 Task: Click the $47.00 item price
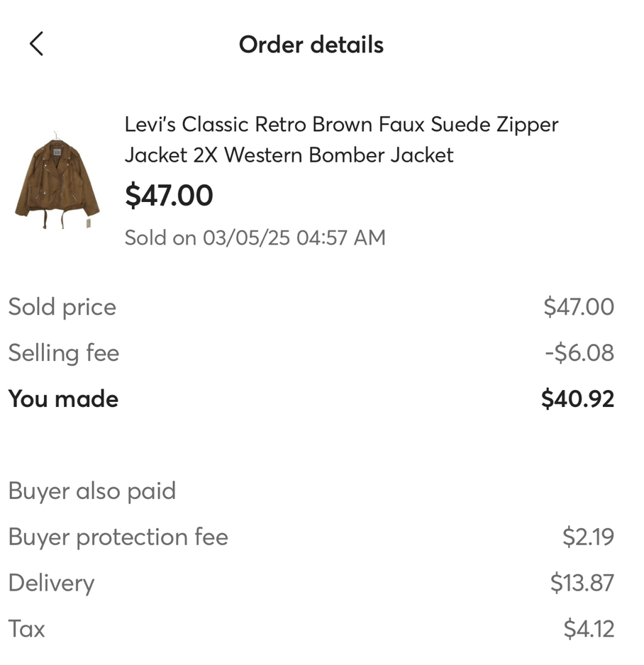pos(169,195)
